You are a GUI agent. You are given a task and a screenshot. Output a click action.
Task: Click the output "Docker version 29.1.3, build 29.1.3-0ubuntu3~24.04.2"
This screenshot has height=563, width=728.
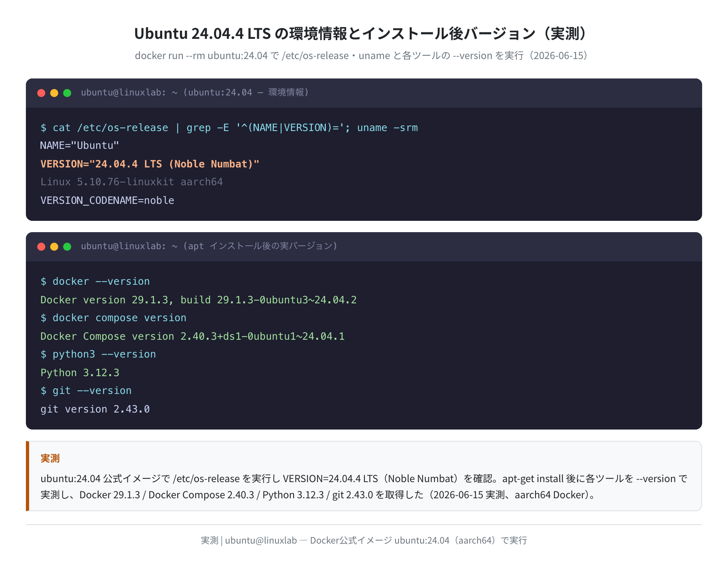(x=199, y=300)
